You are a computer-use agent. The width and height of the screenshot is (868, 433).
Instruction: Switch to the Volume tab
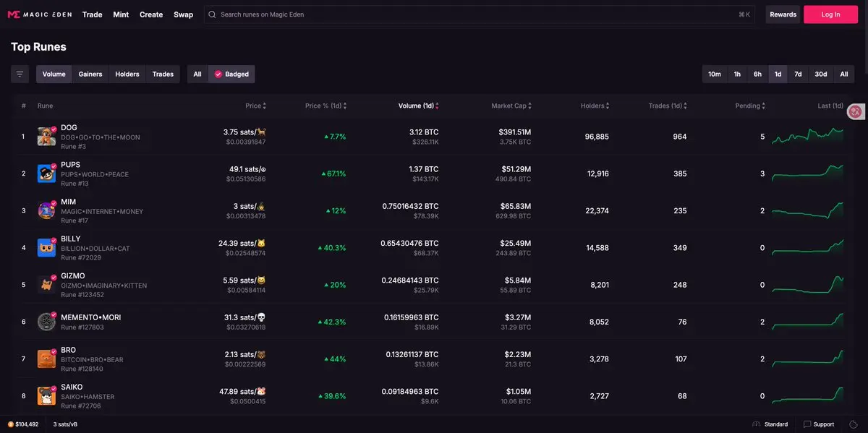click(x=54, y=74)
